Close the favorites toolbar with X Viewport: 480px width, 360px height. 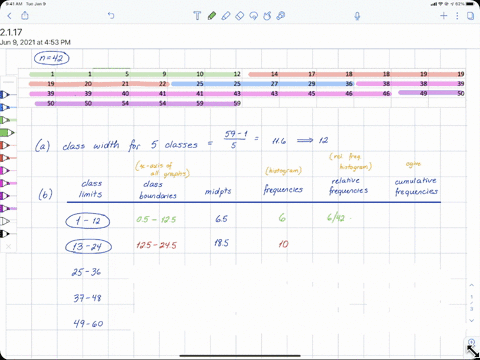8,246
